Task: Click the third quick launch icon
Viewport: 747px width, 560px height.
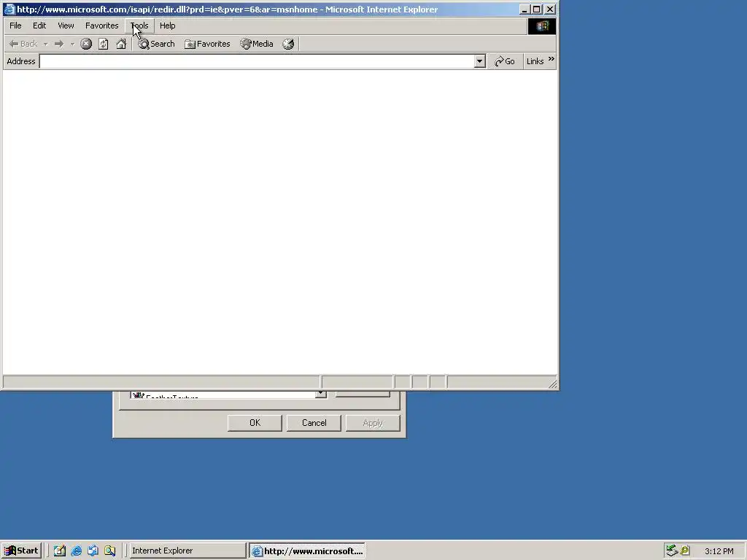Action: coord(93,551)
